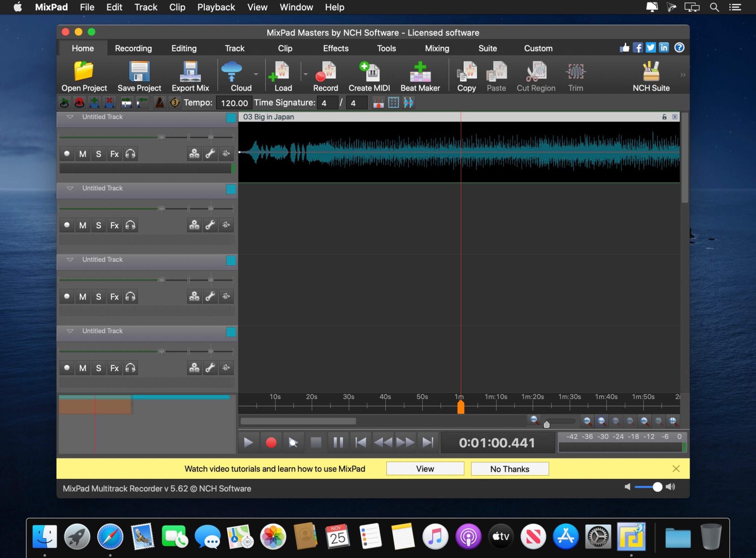
Task: Select the Record tool in the Home ribbon
Action: pyautogui.click(x=325, y=75)
